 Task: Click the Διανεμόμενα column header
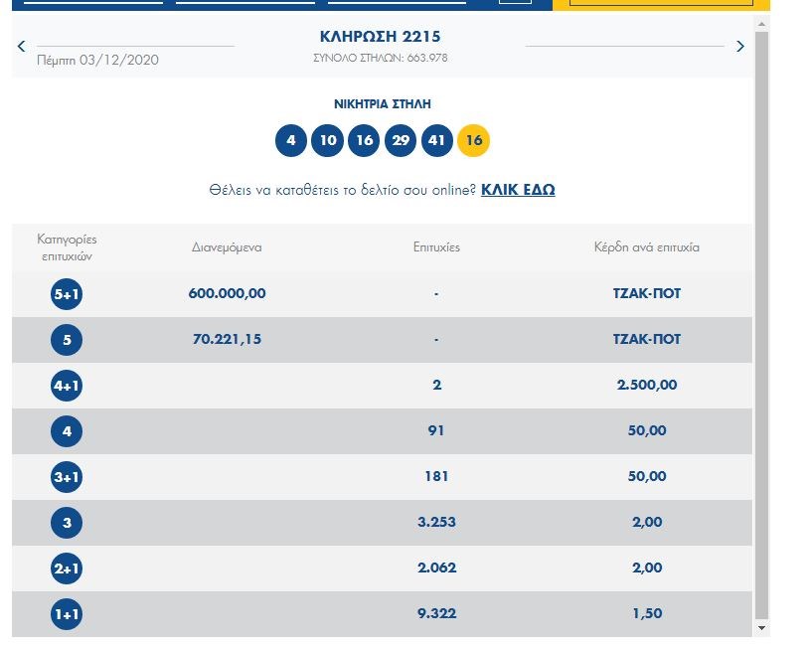227,246
